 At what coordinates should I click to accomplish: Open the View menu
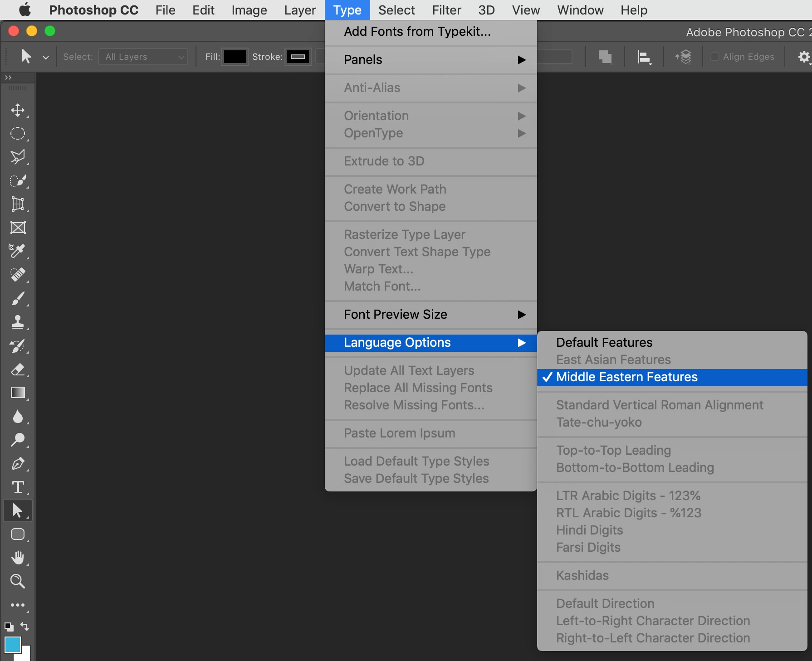526,10
